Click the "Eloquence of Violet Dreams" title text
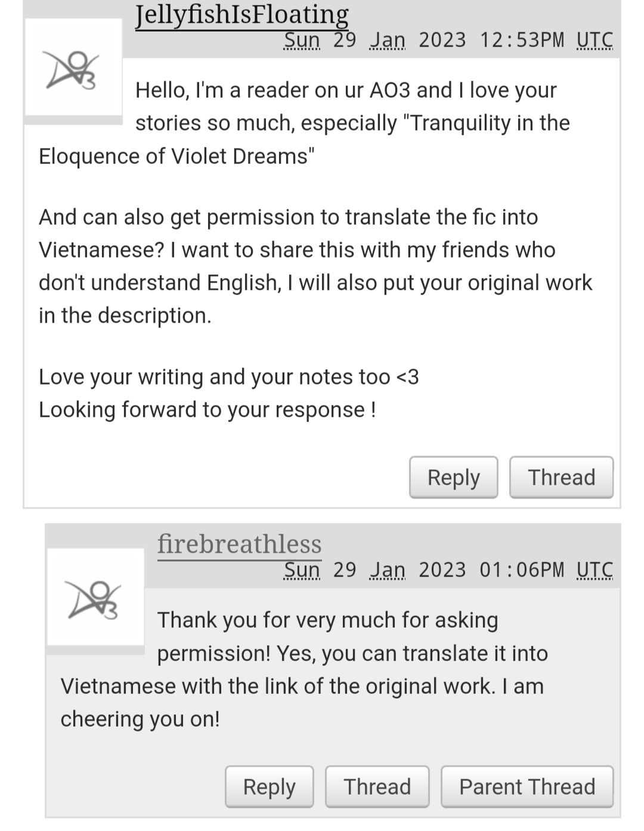The width and height of the screenshot is (644, 831). [x=177, y=156]
